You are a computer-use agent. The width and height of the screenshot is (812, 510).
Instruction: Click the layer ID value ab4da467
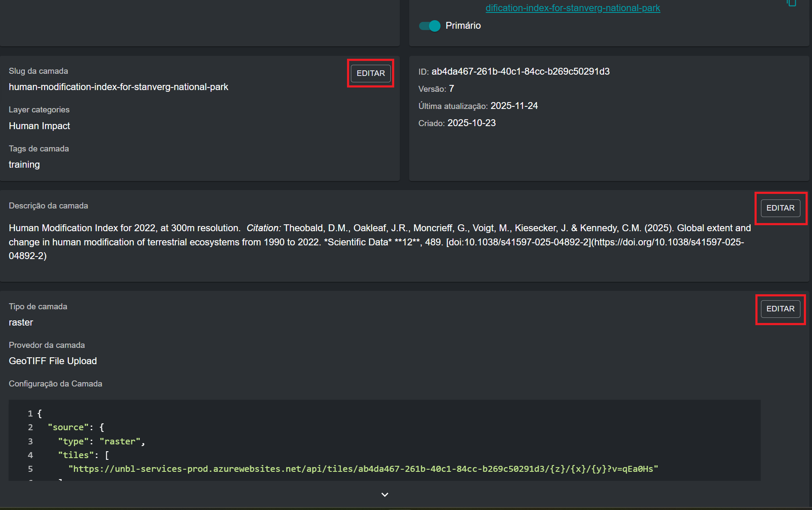520,72
